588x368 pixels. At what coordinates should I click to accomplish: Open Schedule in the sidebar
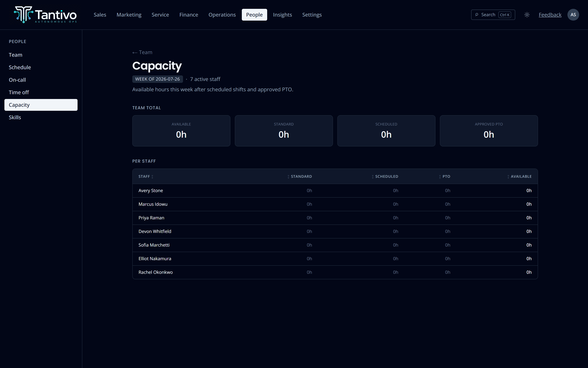pyautogui.click(x=41, y=67)
